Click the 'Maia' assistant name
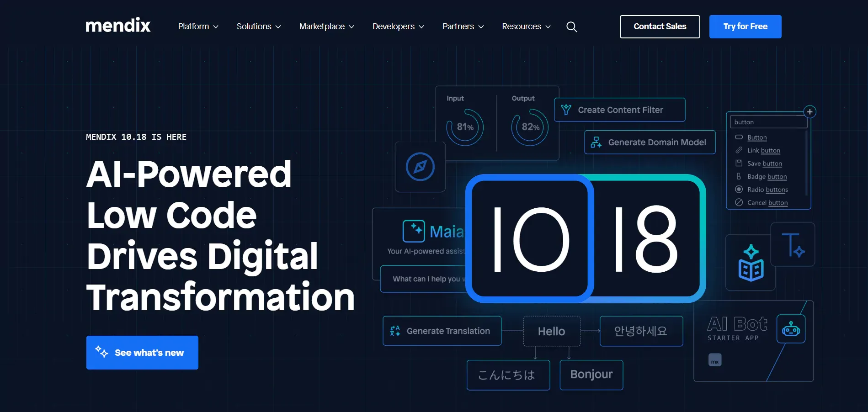The height and width of the screenshot is (412, 868). [447, 232]
